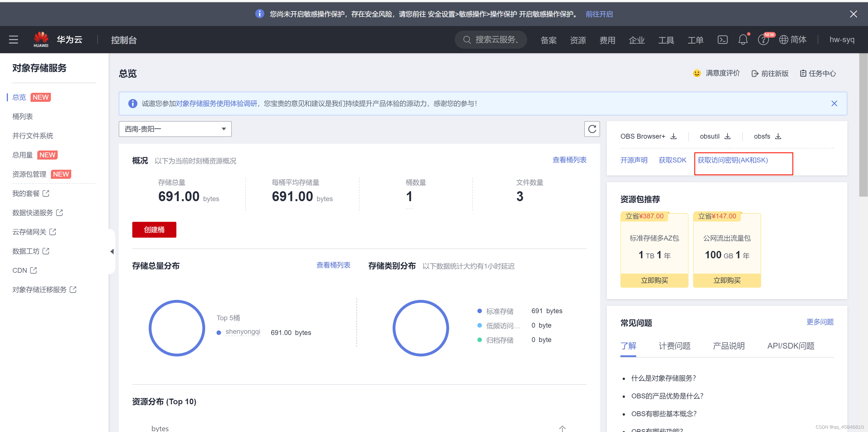The image size is (868, 432).
Task: Switch to the 了解 FAQ tab
Action: [x=628, y=346]
